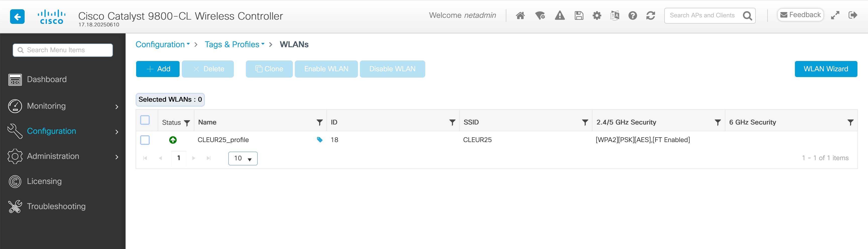Screen dimensions: 868x249
Task: Filter the Name column
Action: pos(319,122)
